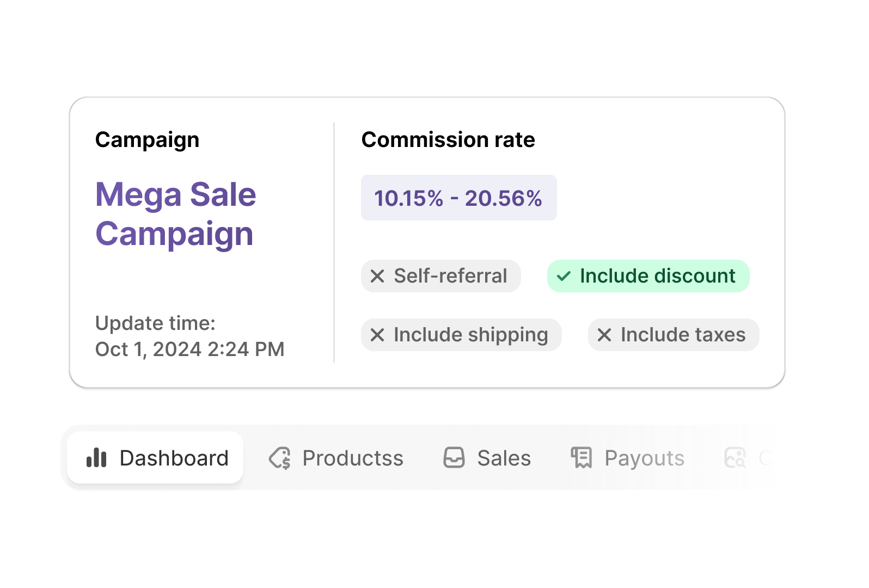Screen dimensions: 869x588
Task: Click the Productss price tag icon
Action: coord(280,458)
